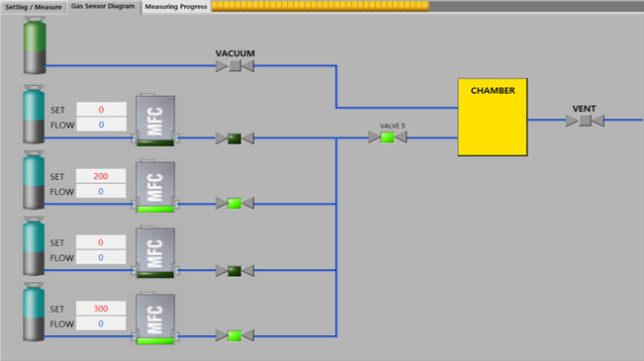Click the MFC icon in third gas line

point(155,252)
